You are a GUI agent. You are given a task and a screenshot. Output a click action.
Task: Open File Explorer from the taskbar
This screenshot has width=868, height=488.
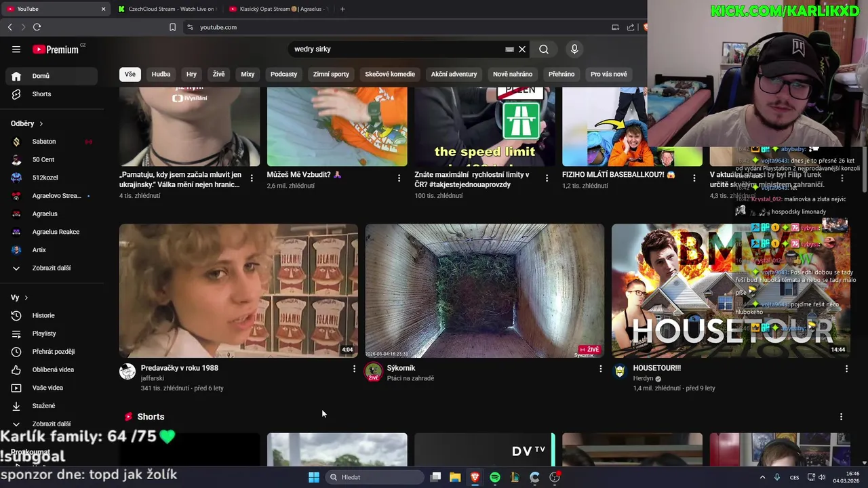point(455,477)
